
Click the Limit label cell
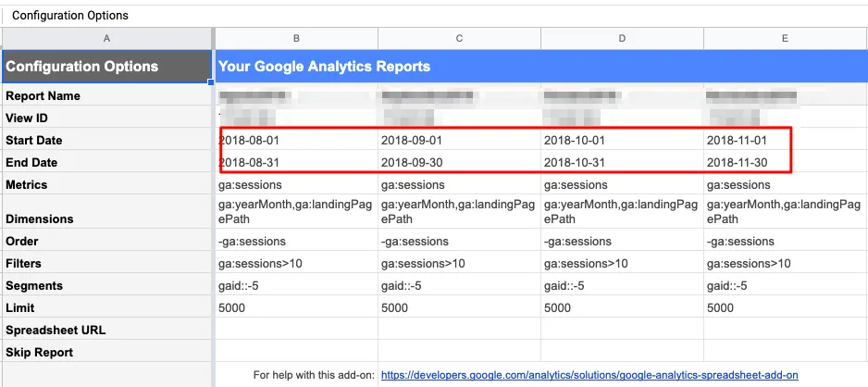click(x=106, y=306)
